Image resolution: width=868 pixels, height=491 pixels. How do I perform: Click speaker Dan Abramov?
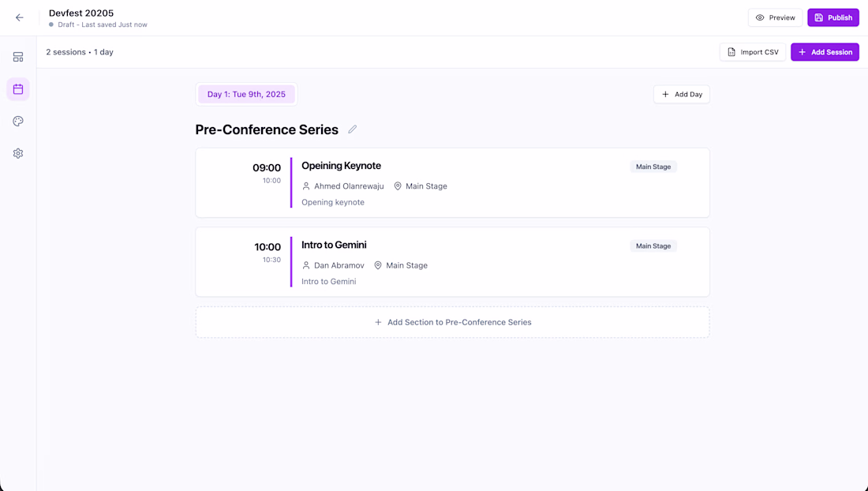[x=339, y=265]
